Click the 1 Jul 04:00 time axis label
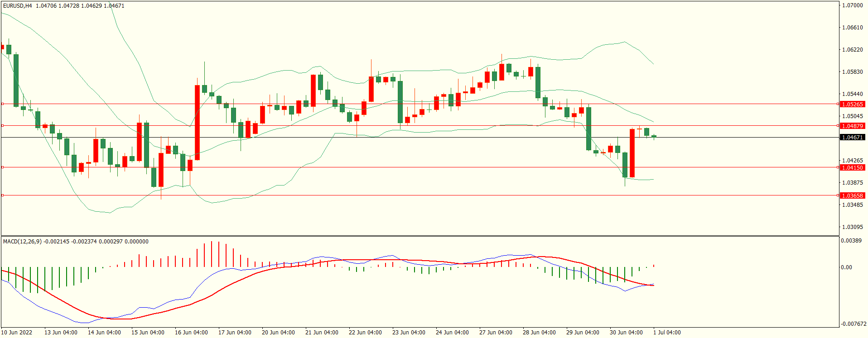868x338 pixels. [666, 333]
